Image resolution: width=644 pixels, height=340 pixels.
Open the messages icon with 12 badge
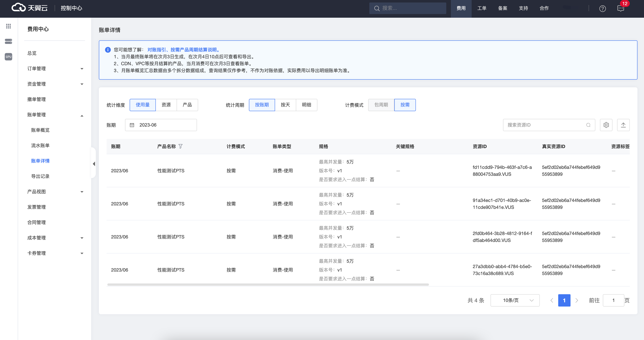[x=621, y=8]
